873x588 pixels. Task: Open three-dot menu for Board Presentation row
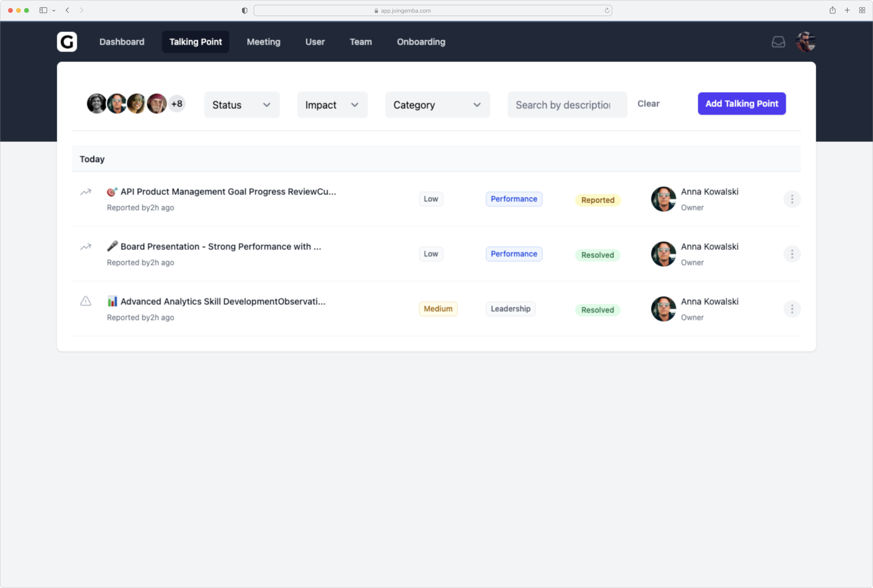pos(792,254)
